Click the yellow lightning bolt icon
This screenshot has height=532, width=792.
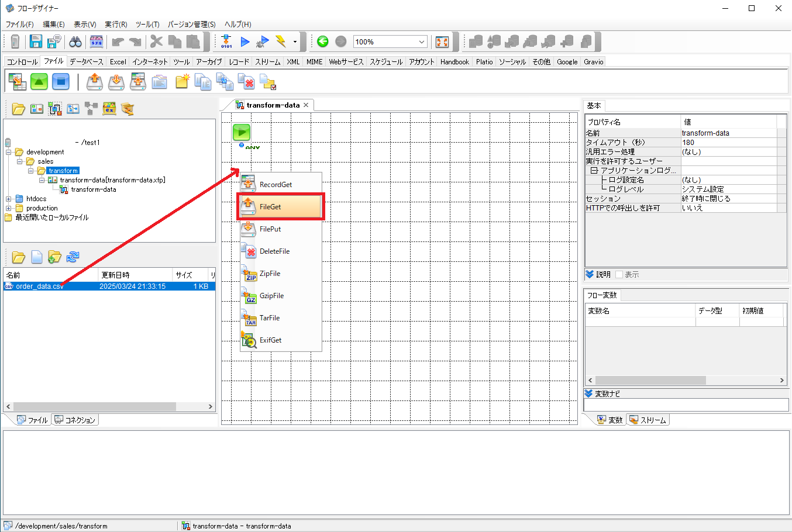tap(281, 42)
